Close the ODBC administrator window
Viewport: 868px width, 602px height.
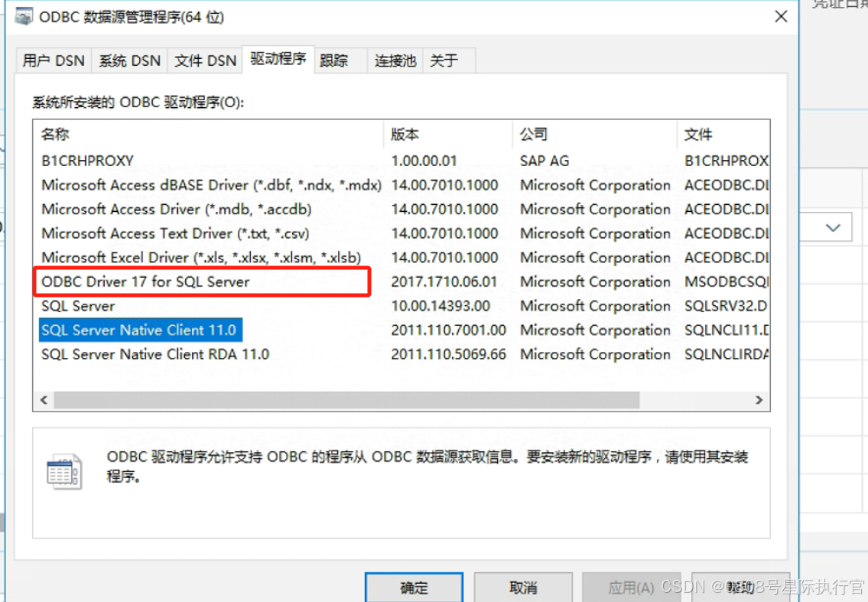pyautogui.click(x=781, y=17)
